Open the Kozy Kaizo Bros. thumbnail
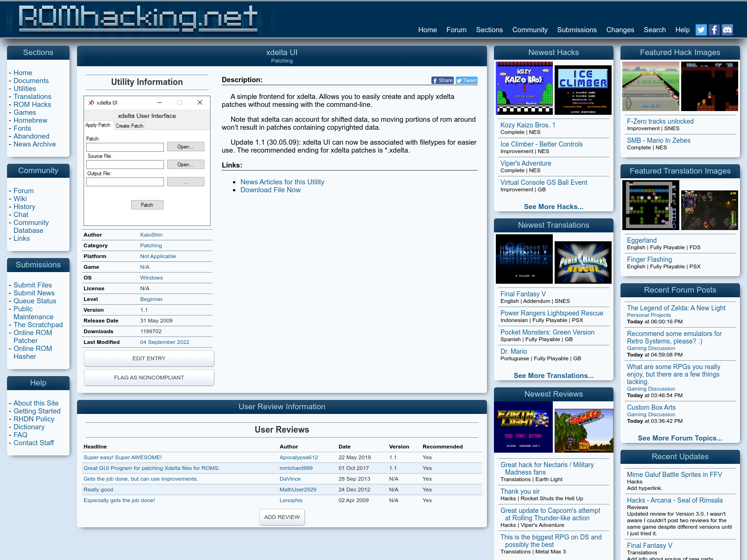Image resolution: width=747 pixels, height=560 pixels. (524, 88)
